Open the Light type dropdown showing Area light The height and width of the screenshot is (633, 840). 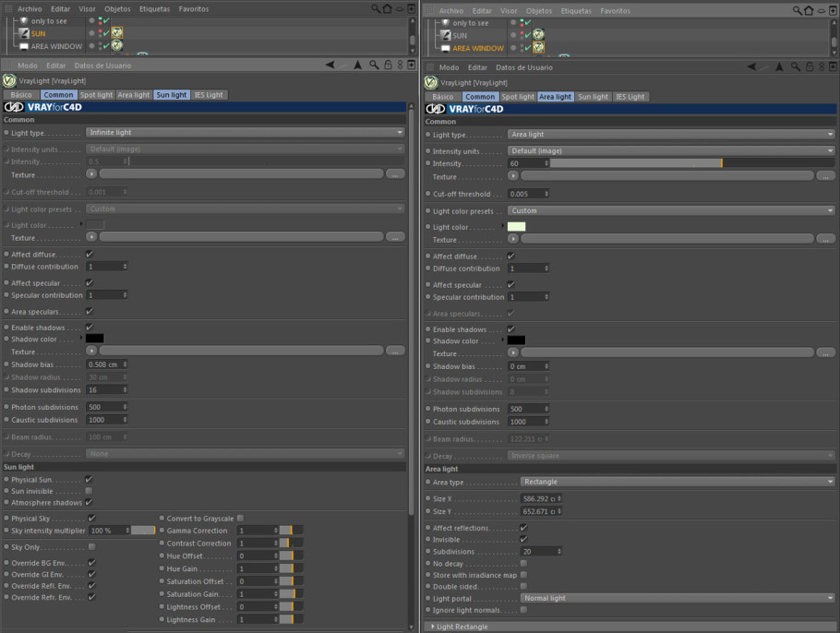671,135
